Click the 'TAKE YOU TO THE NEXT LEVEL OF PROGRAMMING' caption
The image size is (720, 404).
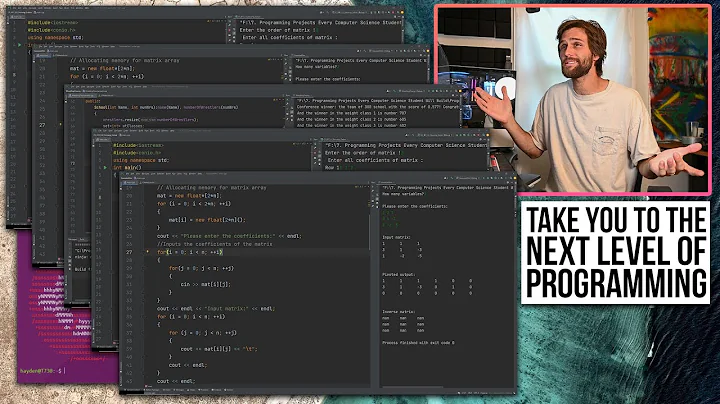615,252
